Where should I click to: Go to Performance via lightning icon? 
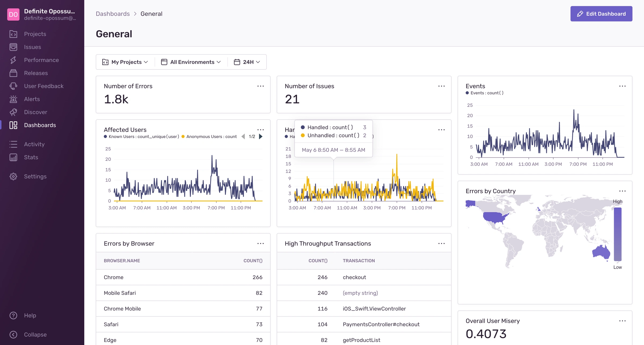(13, 60)
